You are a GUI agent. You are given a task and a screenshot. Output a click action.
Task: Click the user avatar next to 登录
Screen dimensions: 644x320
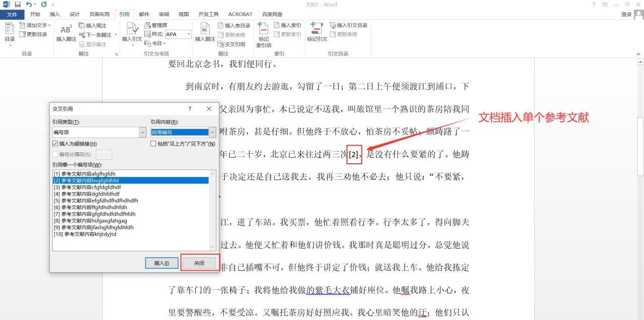pyautogui.click(x=638, y=14)
